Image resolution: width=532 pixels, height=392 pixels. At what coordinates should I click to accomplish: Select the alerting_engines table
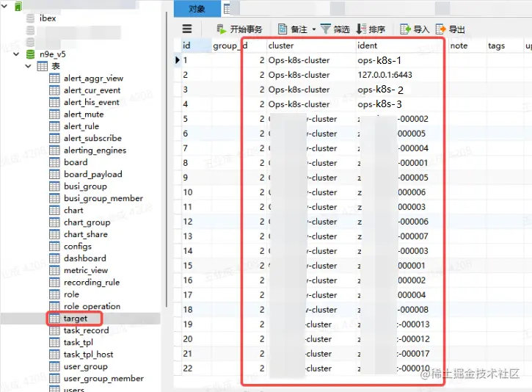click(x=95, y=150)
